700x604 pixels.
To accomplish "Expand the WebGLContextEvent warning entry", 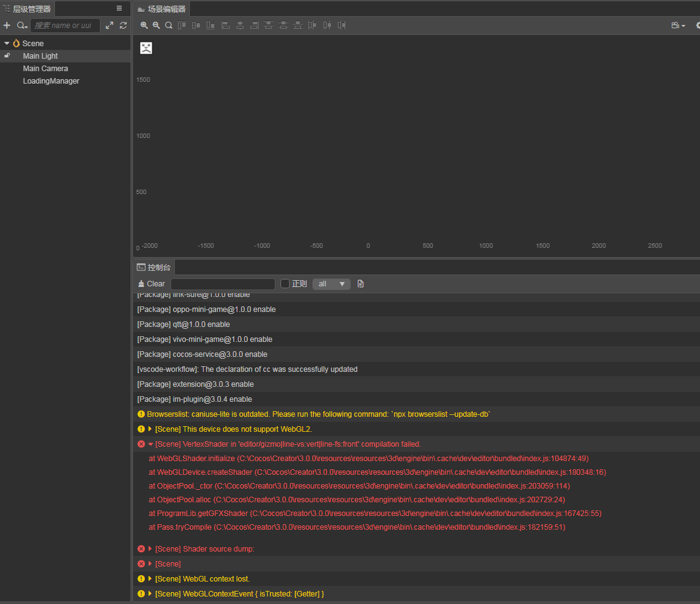I will pyautogui.click(x=150, y=594).
